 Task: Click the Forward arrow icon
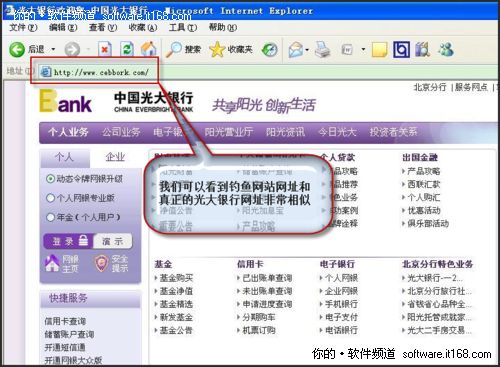72,50
